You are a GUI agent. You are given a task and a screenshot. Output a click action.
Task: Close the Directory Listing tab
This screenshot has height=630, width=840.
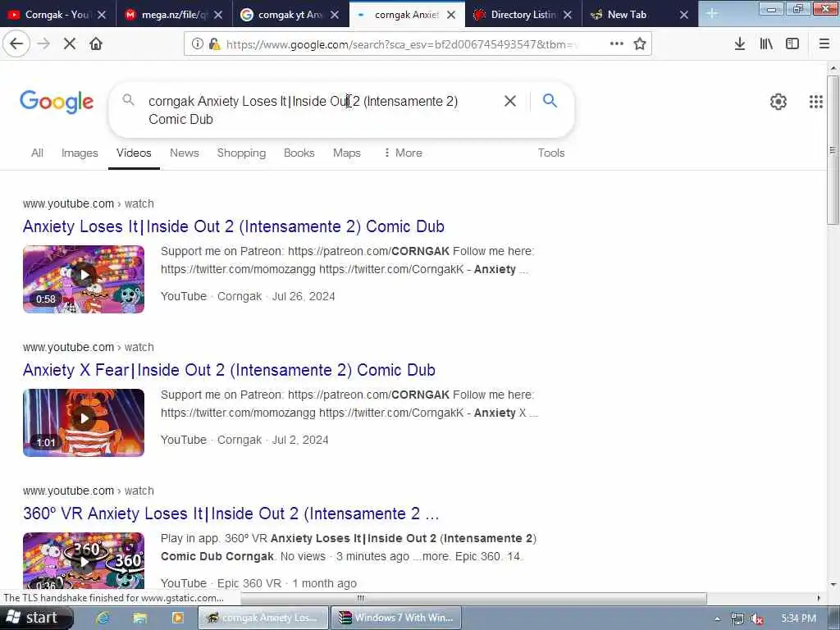pyautogui.click(x=568, y=15)
